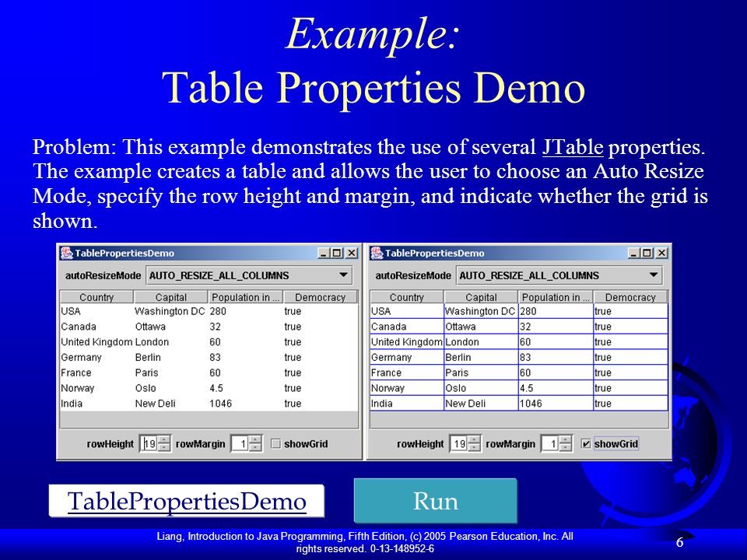
Task: Increase rowHeight spinner in the right window
Action: pyautogui.click(x=474, y=439)
